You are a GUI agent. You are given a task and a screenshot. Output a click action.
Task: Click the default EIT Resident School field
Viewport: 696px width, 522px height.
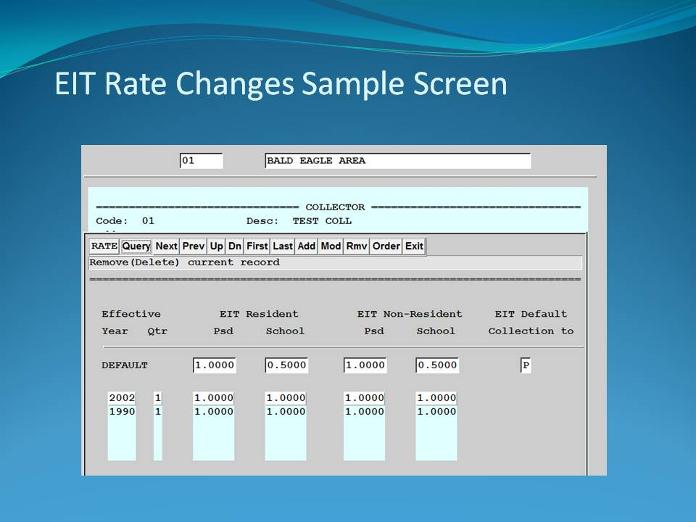[x=286, y=365]
